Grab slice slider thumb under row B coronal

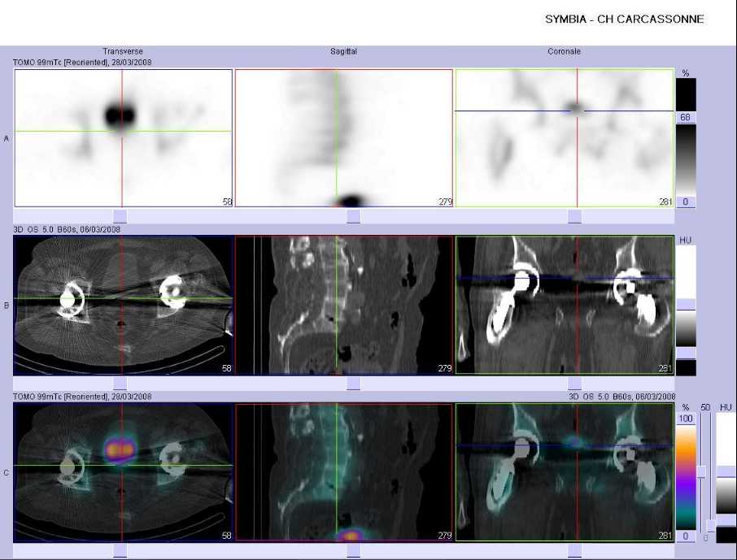(575, 384)
